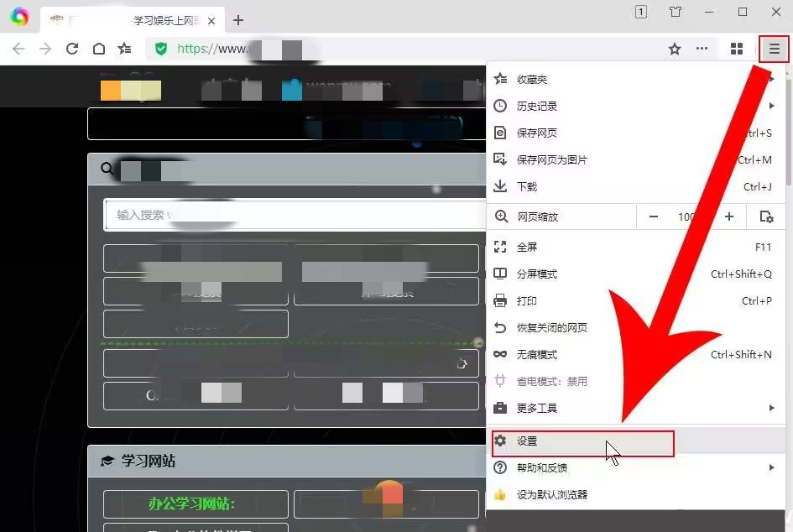
Task: Click the 历史记录 submenu arrow
Action: click(x=771, y=106)
